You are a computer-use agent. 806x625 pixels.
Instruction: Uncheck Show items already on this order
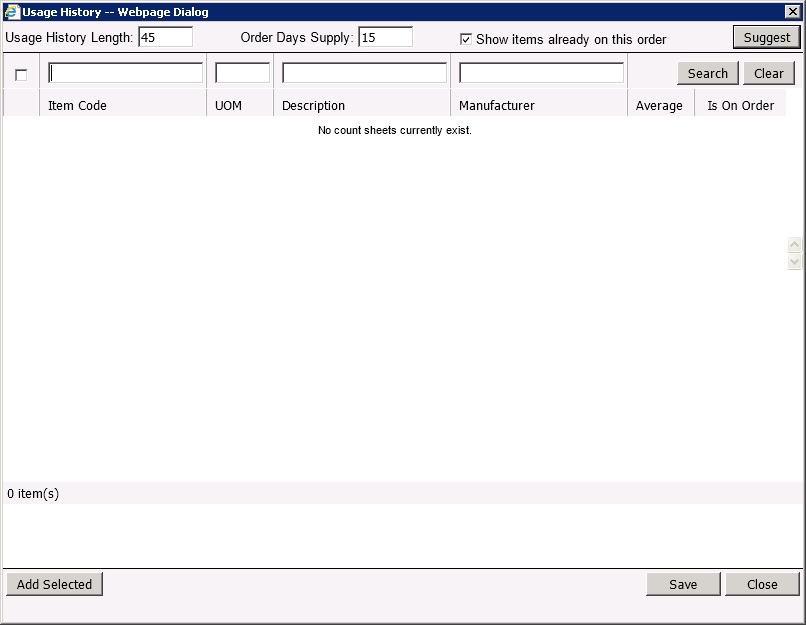[466, 39]
